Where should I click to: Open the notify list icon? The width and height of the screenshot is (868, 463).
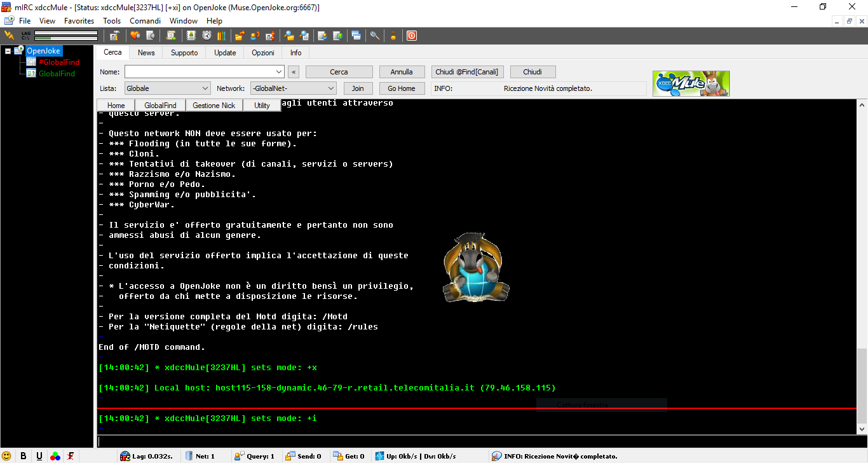coord(323,36)
